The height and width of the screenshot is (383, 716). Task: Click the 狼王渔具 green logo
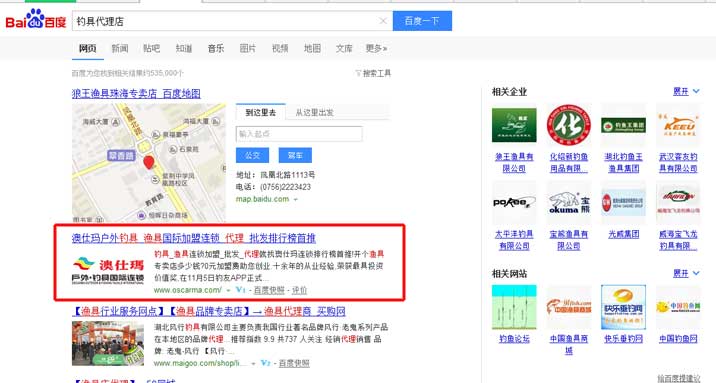click(x=514, y=125)
